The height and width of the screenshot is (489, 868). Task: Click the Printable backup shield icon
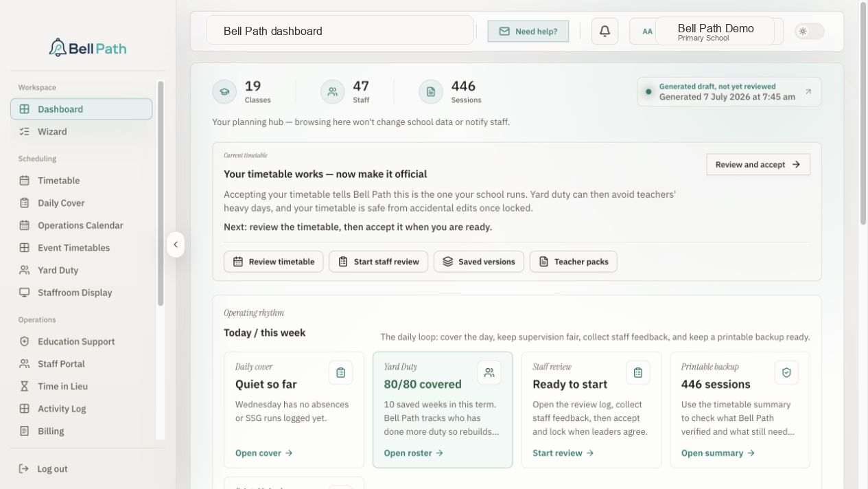(786, 372)
